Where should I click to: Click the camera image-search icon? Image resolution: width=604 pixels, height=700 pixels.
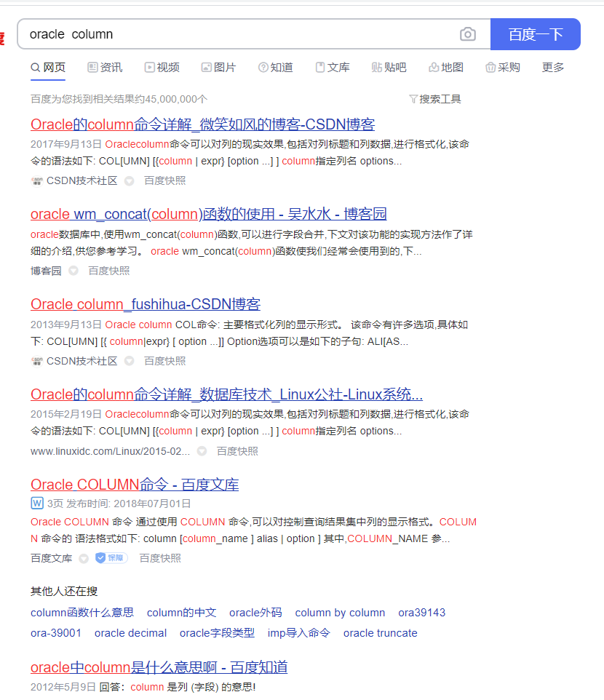coord(467,34)
